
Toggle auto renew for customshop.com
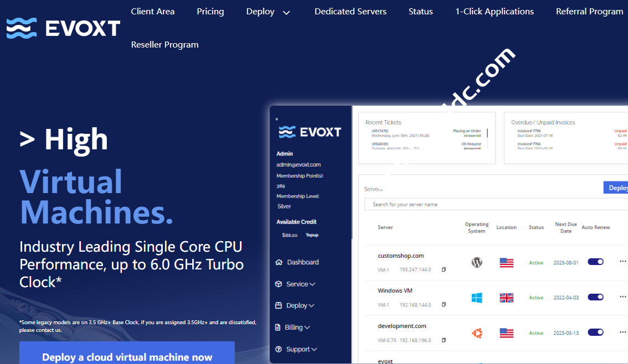pos(595,261)
